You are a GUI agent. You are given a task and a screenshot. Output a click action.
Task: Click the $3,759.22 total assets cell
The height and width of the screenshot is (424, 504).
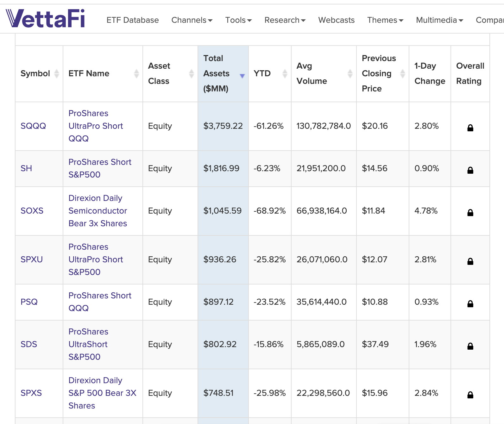pos(223,126)
